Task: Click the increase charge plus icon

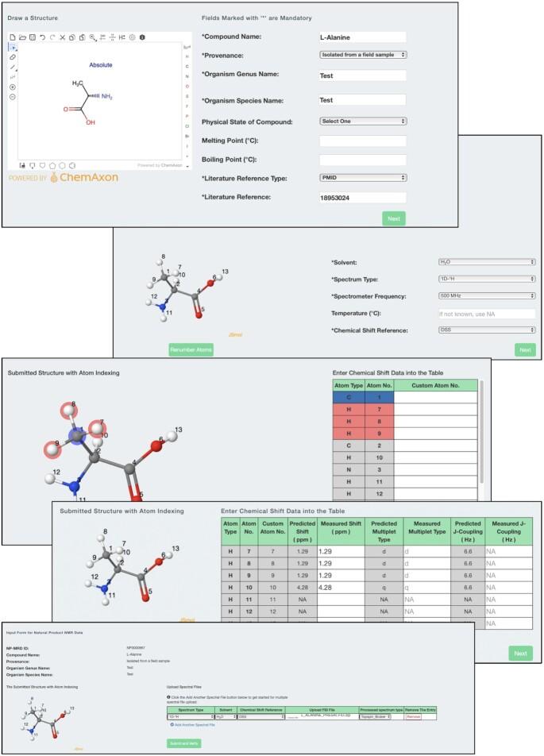Action: (x=12, y=87)
